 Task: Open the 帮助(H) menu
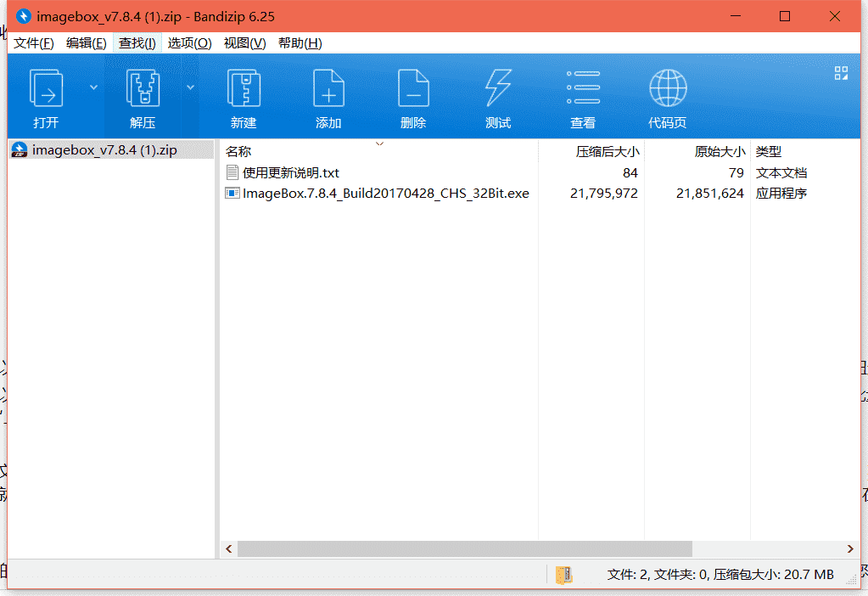tap(300, 43)
